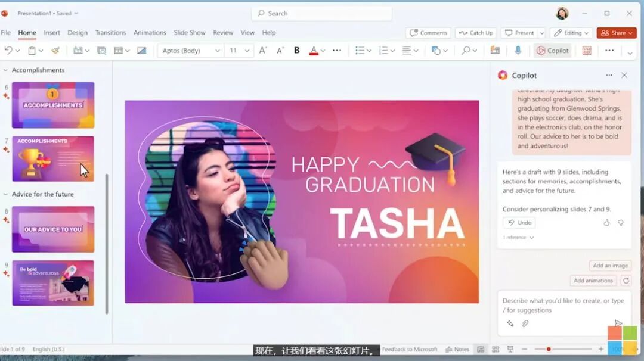
Task: Click the Comments button
Action: pyautogui.click(x=428, y=33)
